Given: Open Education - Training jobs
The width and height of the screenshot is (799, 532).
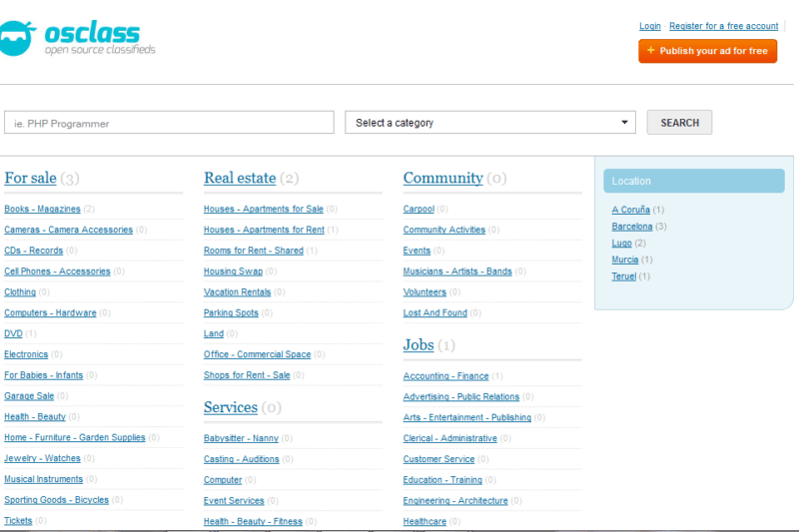Looking at the screenshot, I should [442, 480].
